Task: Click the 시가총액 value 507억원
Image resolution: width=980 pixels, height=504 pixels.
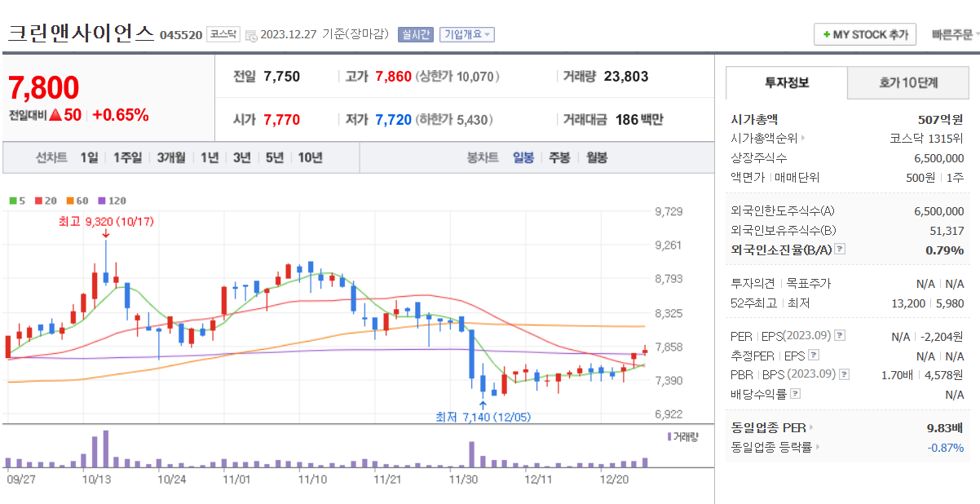Action: (x=940, y=119)
